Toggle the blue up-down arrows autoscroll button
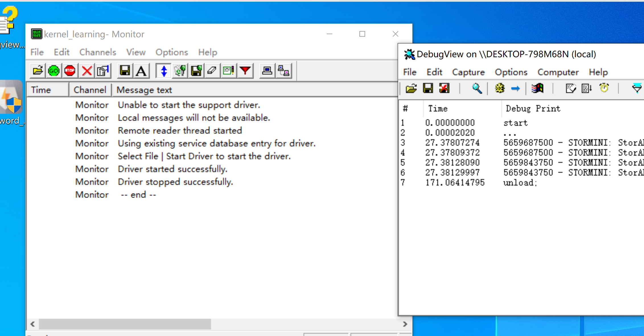This screenshot has width=644, height=336. click(x=164, y=71)
